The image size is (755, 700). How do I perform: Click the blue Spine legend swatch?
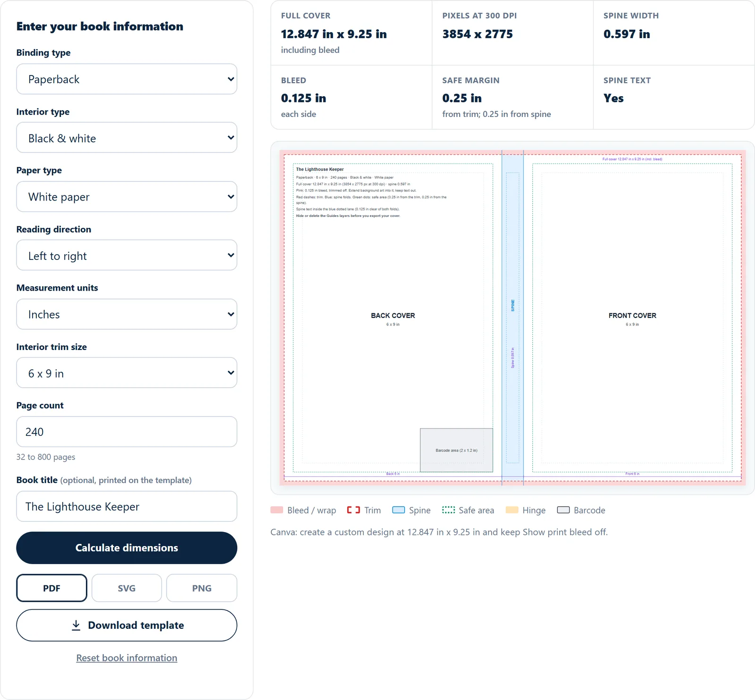point(399,510)
